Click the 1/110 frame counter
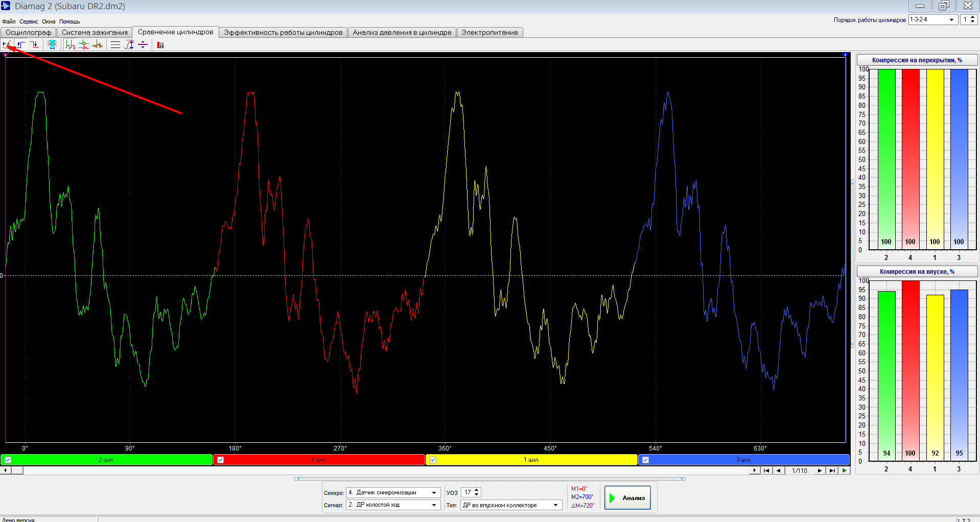 pos(799,471)
